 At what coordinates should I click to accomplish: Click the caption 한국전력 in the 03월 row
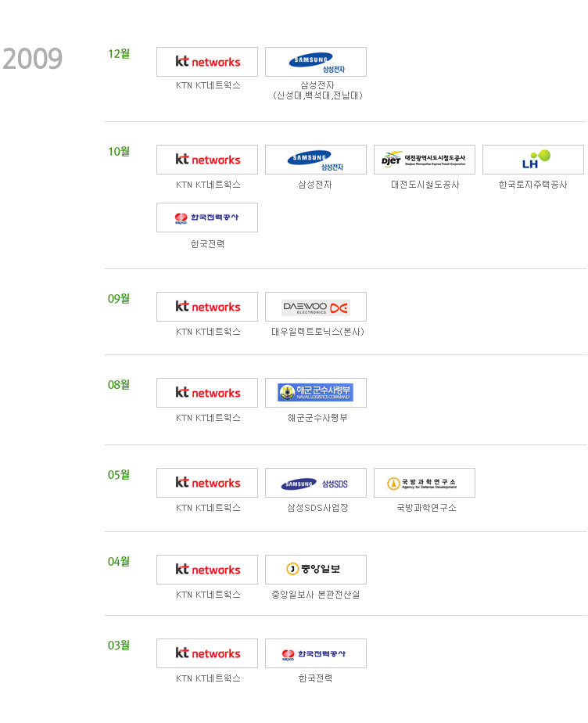[315, 678]
